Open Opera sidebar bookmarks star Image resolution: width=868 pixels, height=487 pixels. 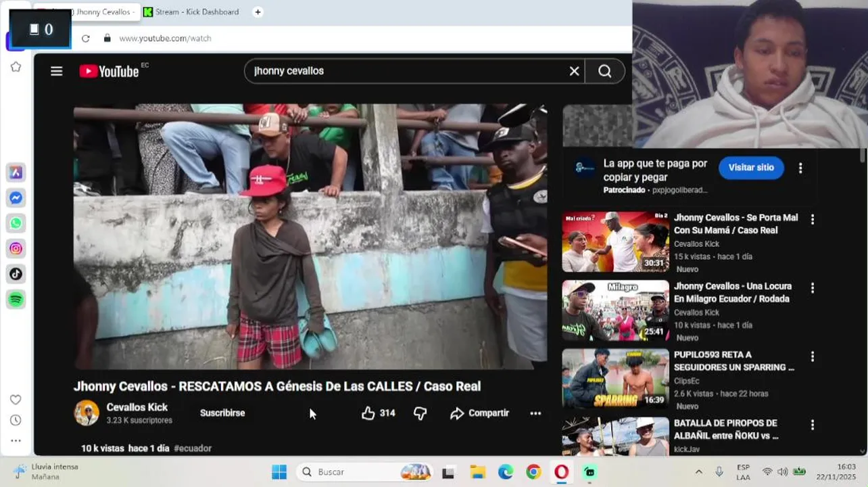[16, 66]
